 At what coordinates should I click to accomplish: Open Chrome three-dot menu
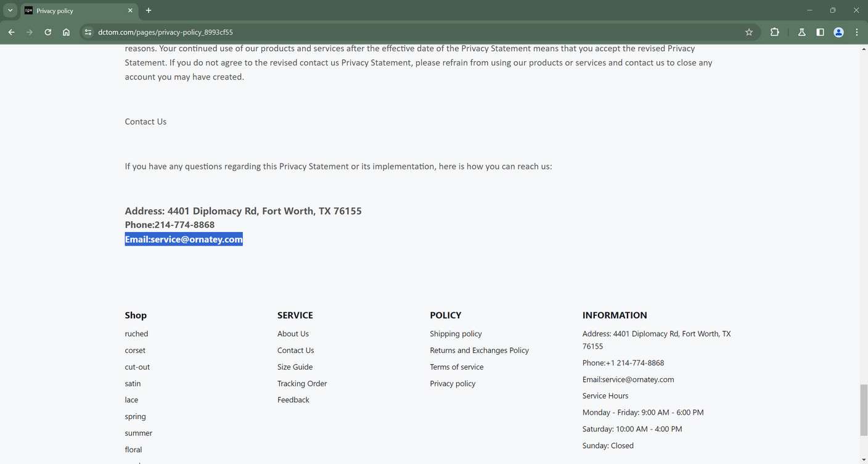point(857,32)
